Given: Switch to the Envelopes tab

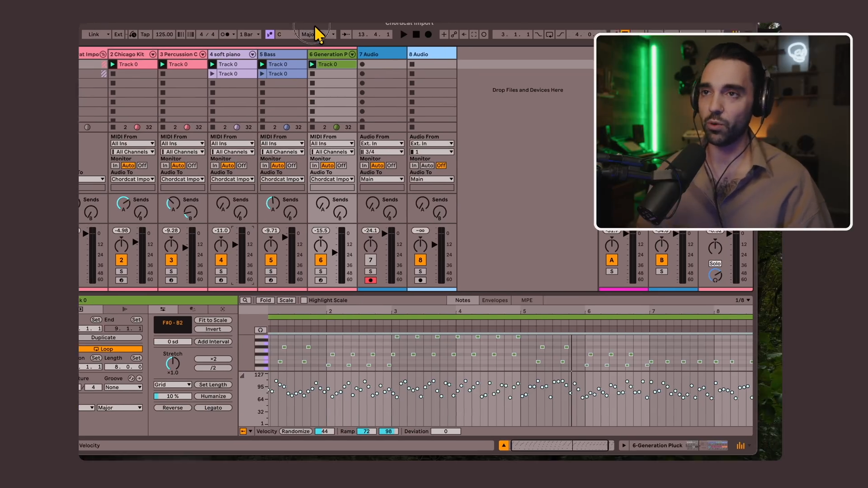Looking at the screenshot, I should pyautogui.click(x=495, y=300).
